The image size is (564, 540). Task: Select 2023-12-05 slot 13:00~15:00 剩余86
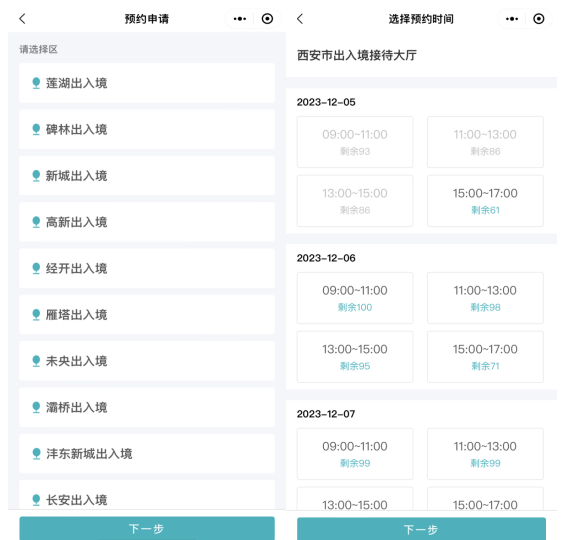coord(355,201)
